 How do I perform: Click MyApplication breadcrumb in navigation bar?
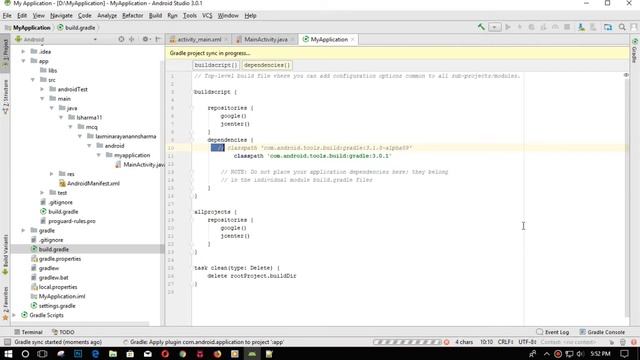[28, 28]
